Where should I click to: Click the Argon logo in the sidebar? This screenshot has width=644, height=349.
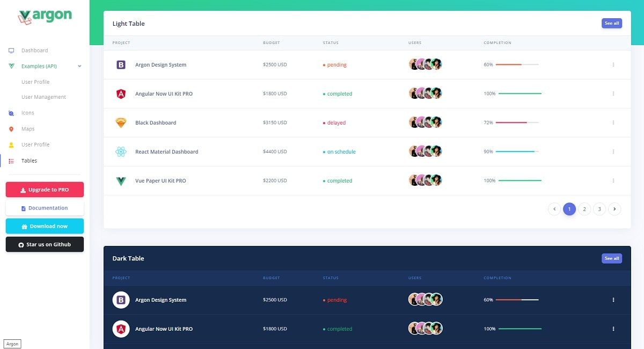pos(45,17)
